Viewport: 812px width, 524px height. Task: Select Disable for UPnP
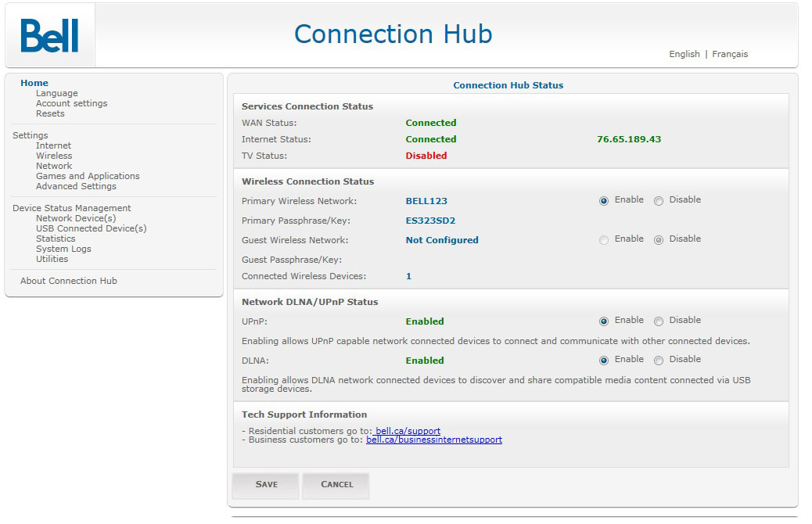click(659, 321)
